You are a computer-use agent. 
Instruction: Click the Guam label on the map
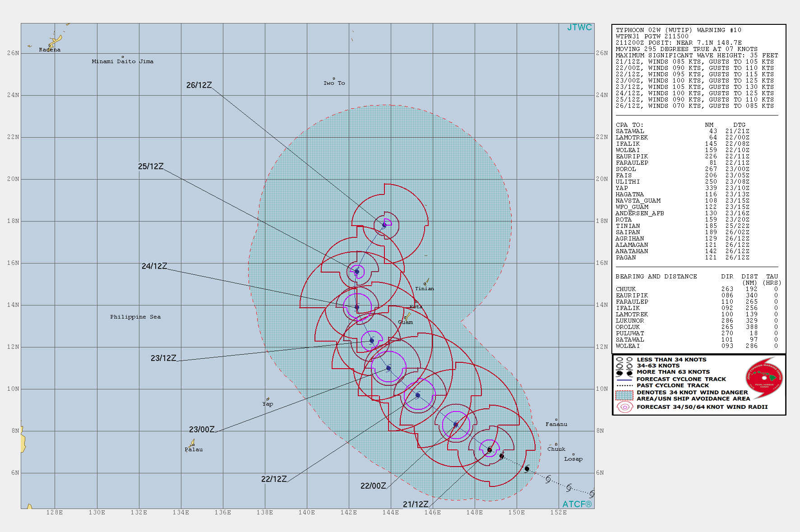(x=405, y=322)
